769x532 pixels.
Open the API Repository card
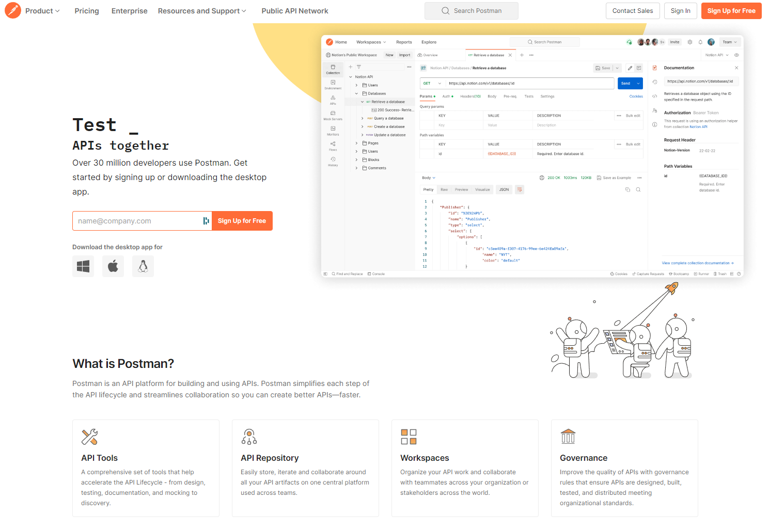pos(305,469)
